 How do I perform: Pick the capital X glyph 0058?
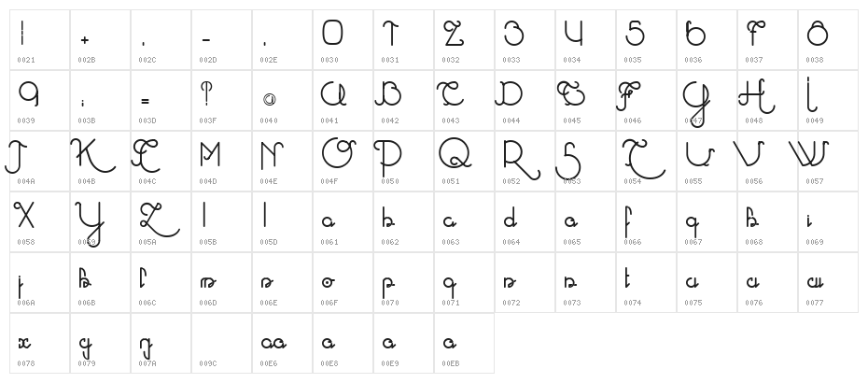point(39,221)
